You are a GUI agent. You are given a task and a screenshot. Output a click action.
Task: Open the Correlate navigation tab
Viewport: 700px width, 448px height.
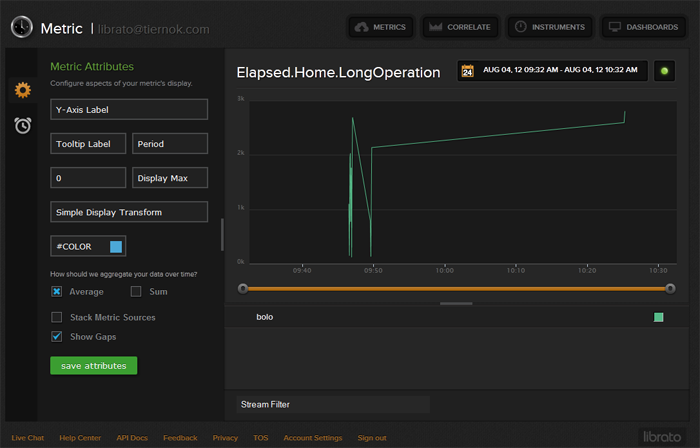(460, 27)
